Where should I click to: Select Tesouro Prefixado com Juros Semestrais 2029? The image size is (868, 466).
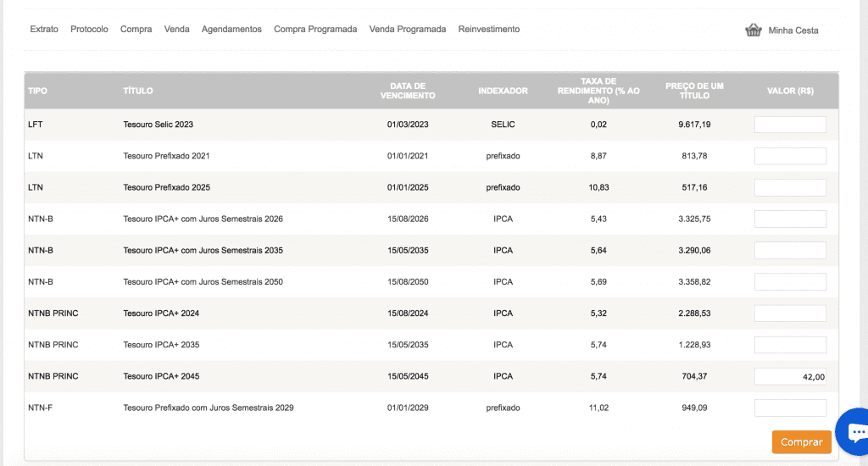(209, 408)
